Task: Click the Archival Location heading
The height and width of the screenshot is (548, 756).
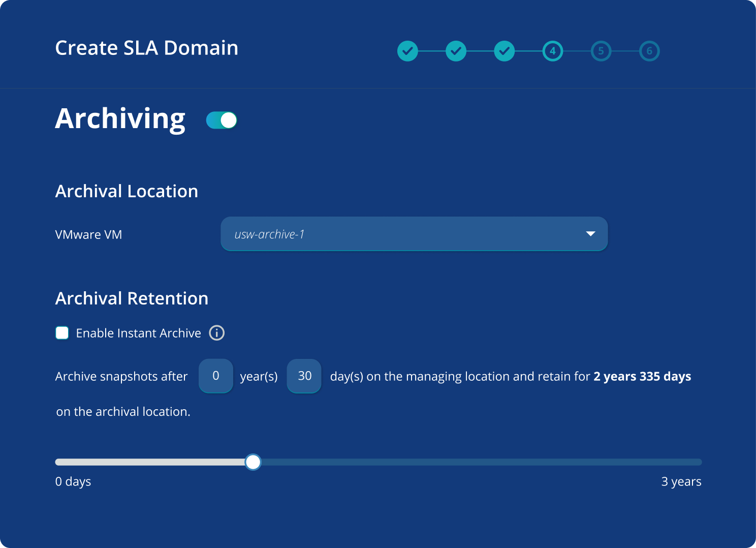Action: (127, 191)
